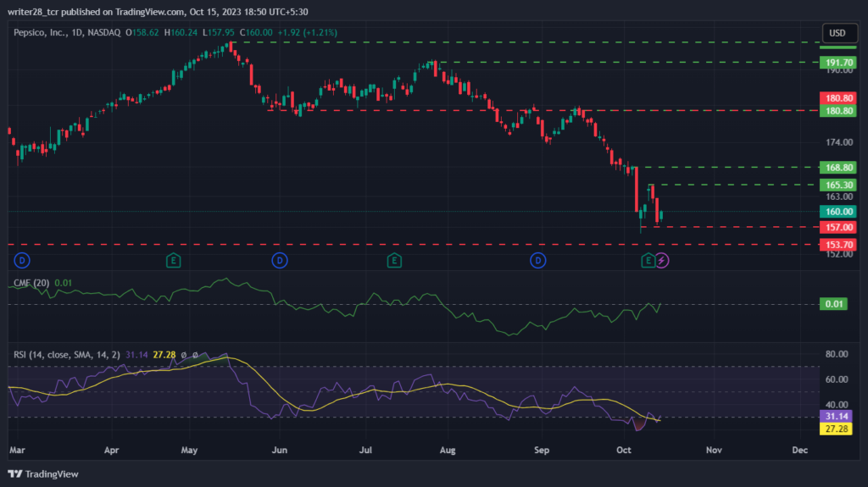This screenshot has height=487, width=868.
Task: Click the 163.00 price axis tick
Action: pyautogui.click(x=839, y=196)
